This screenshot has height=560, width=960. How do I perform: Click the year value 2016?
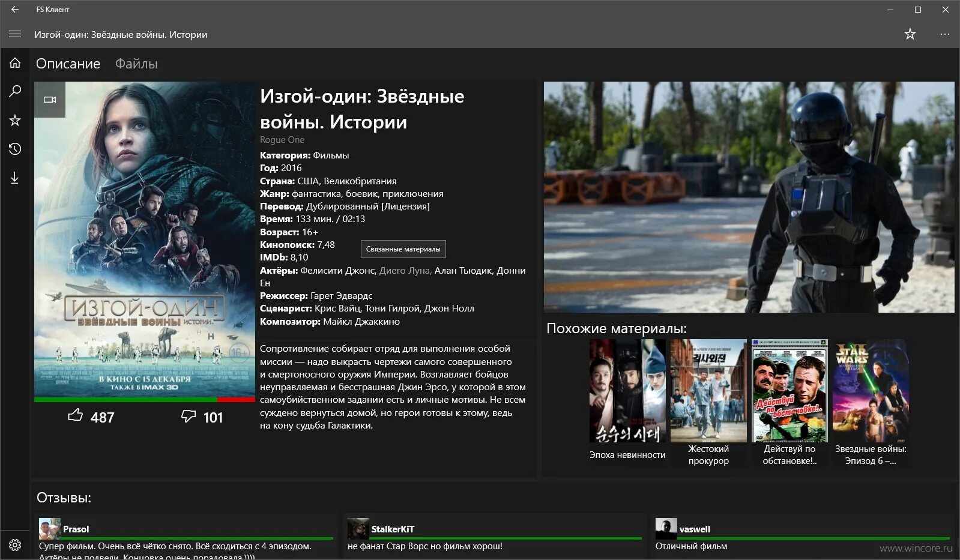(x=291, y=168)
